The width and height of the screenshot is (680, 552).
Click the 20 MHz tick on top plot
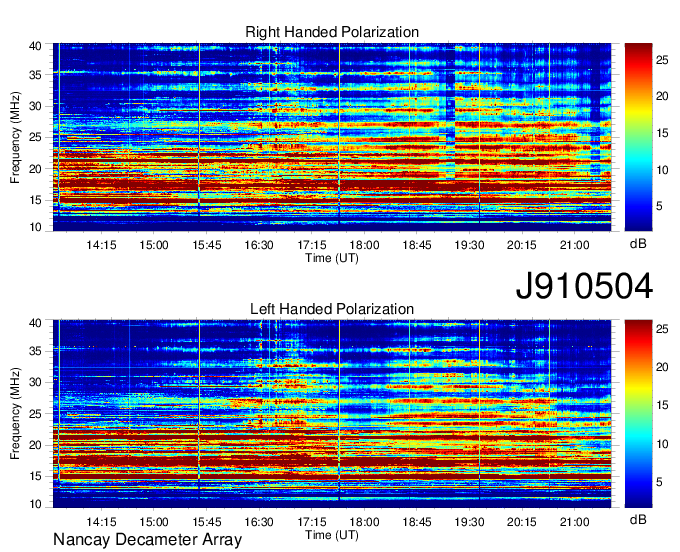(35, 169)
